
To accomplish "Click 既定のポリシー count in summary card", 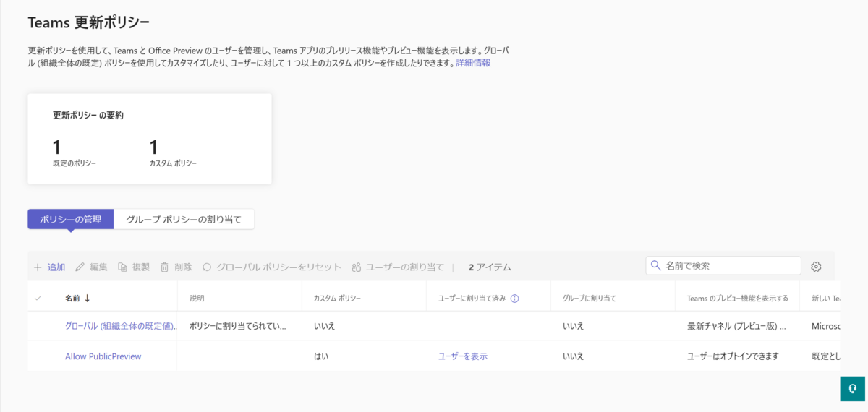I will click(x=57, y=148).
